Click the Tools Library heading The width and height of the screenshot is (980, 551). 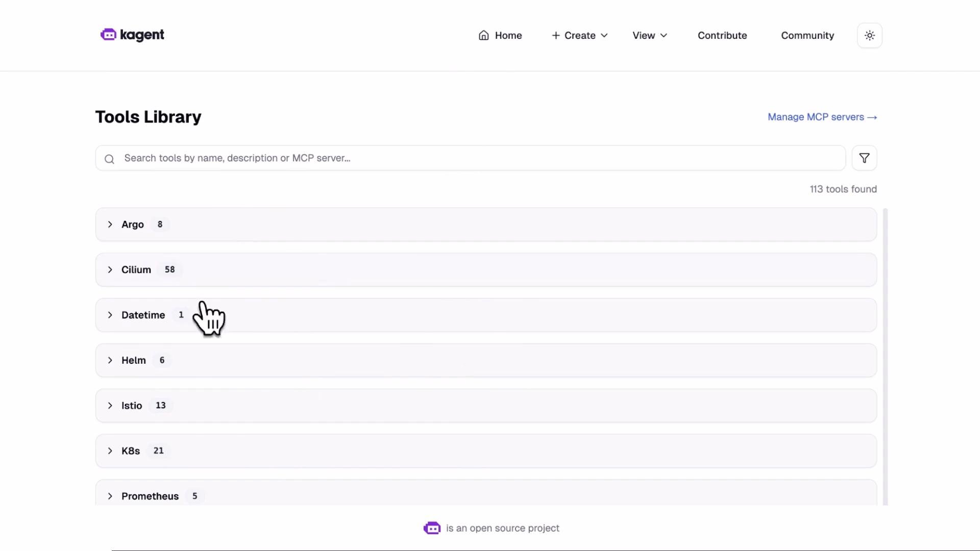(x=149, y=117)
